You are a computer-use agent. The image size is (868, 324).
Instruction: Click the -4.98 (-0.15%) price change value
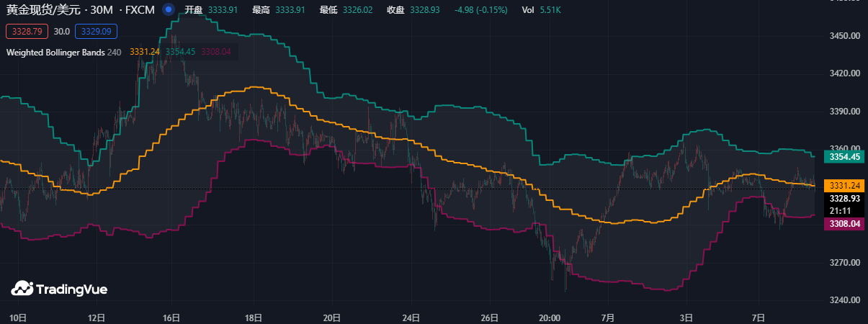click(480, 10)
